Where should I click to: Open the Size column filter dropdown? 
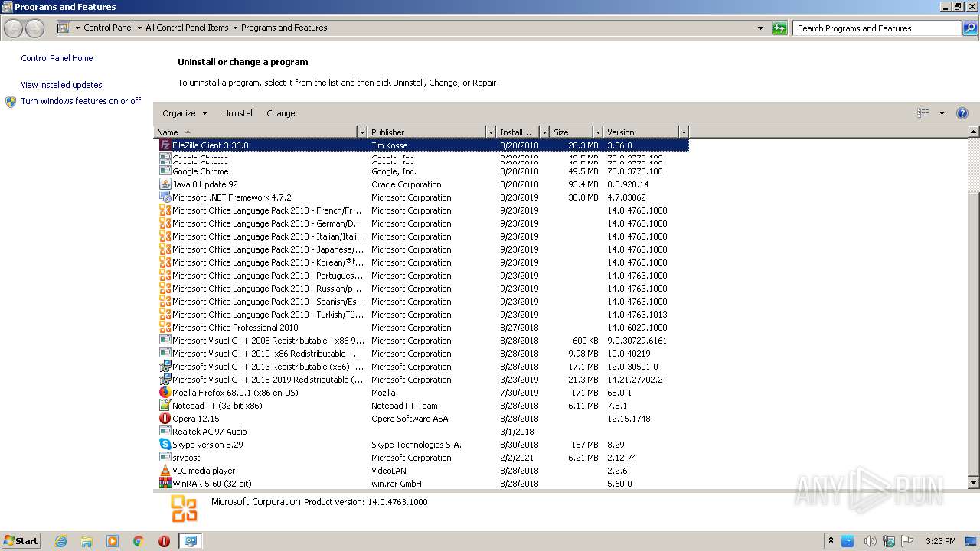598,132
